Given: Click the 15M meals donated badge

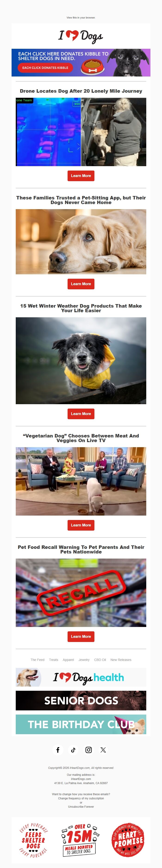Looking at the screenshot, I should tap(81, 840).
